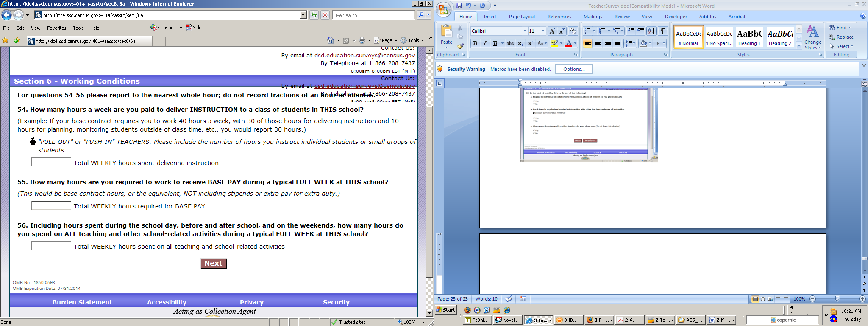Toggle Show/Hide paragraph marks

coord(663,31)
